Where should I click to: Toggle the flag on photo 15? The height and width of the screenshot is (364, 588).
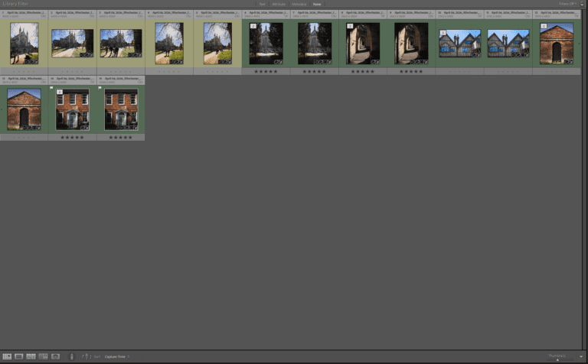pyautogui.click(x=100, y=88)
